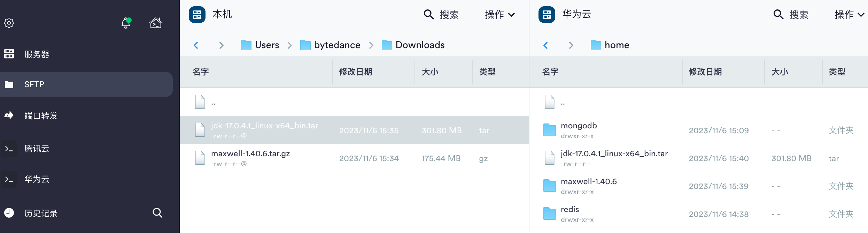Click the bytedance breadcrumb folder
The width and height of the screenshot is (868, 233).
(x=330, y=45)
